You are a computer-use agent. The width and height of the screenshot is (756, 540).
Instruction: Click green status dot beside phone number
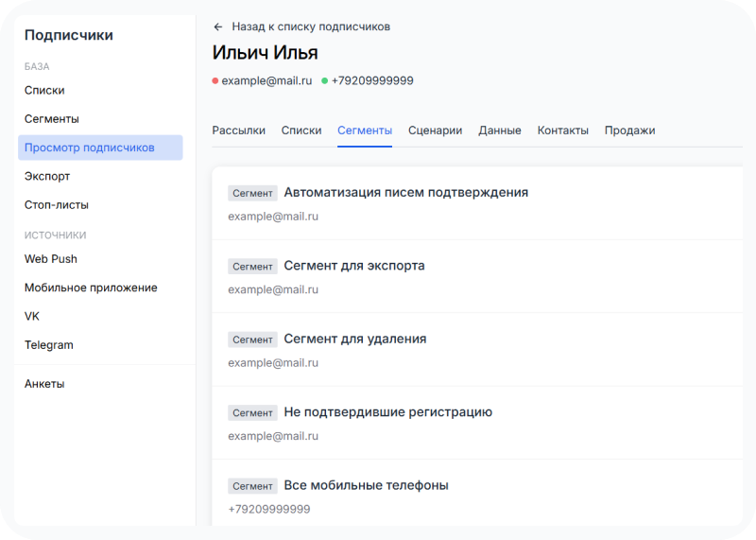(325, 81)
